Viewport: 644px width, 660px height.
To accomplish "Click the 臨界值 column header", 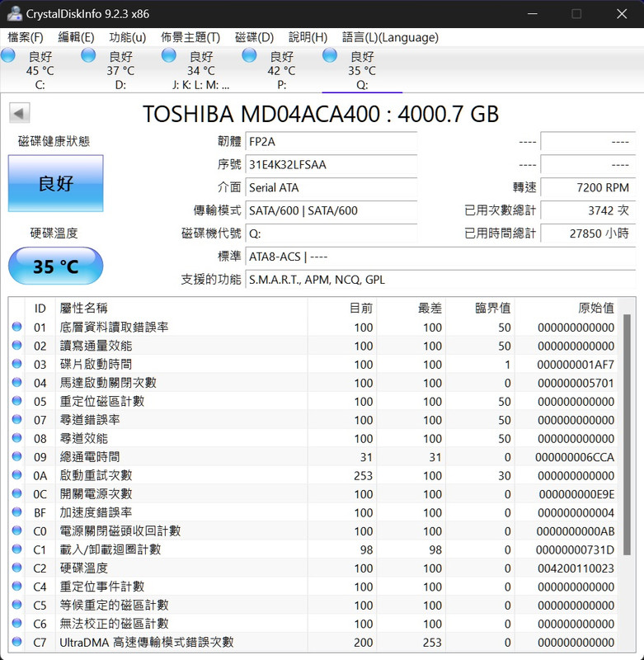I will pyautogui.click(x=481, y=308).
